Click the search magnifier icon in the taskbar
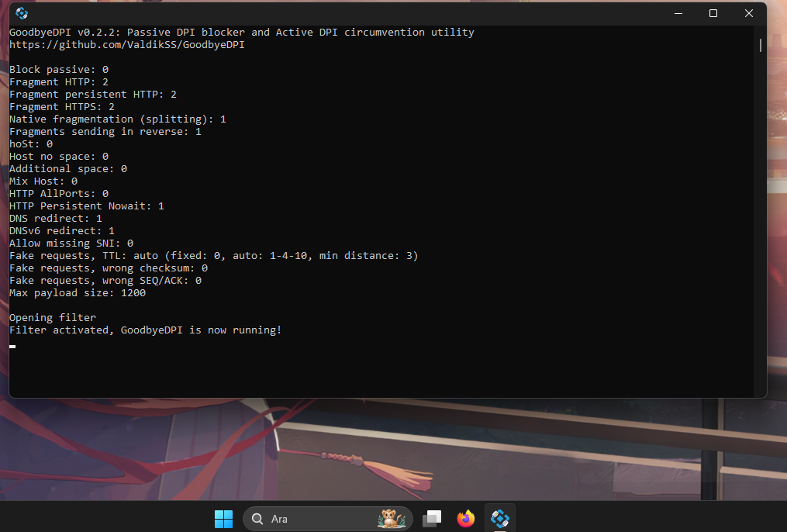The height and width of the screenshot is (532, 787). (257, 519)
